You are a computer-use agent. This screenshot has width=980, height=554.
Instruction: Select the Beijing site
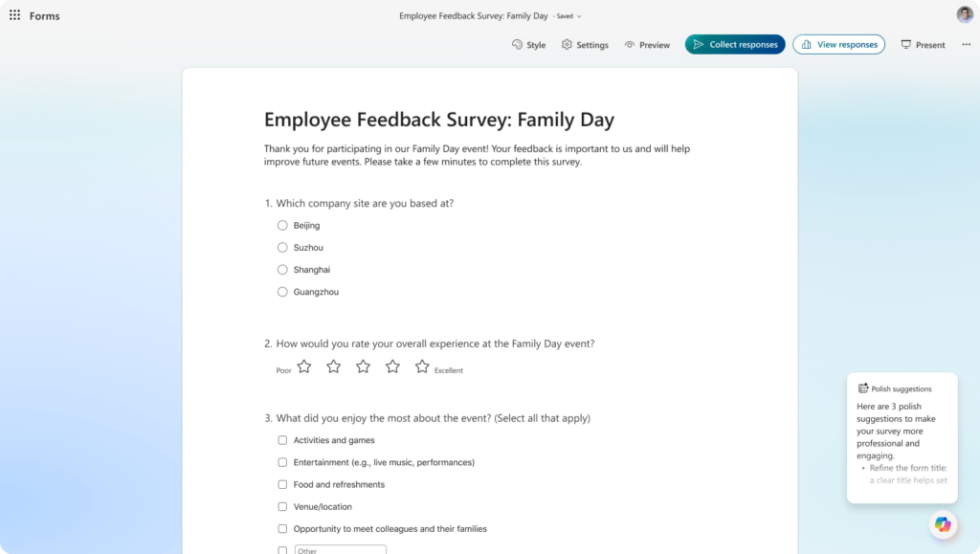pos(282,225)
